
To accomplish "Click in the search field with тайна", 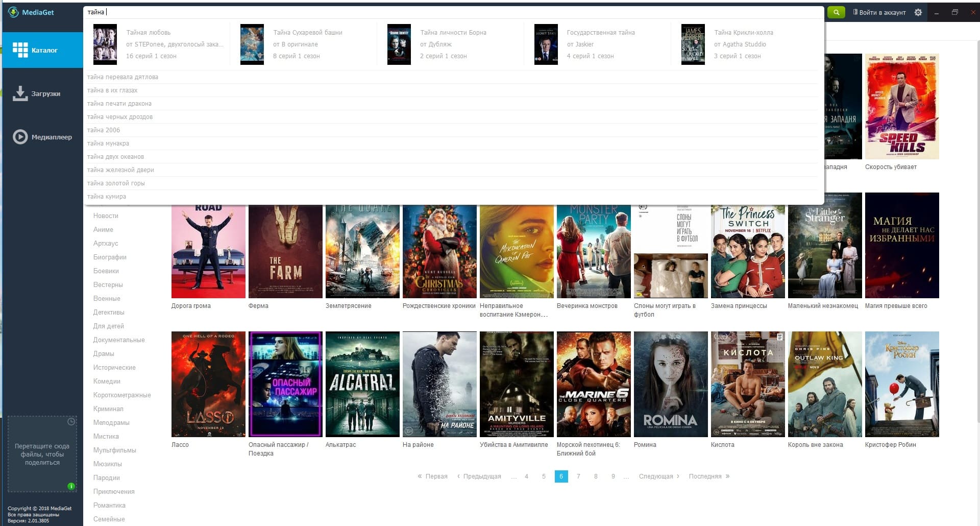I will (453, 12).
